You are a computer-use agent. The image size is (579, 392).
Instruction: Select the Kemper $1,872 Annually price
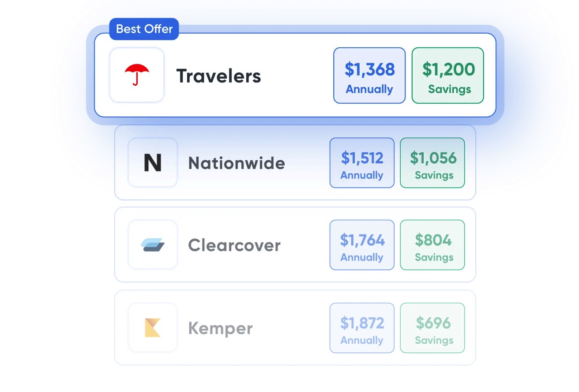coord(362,328)
